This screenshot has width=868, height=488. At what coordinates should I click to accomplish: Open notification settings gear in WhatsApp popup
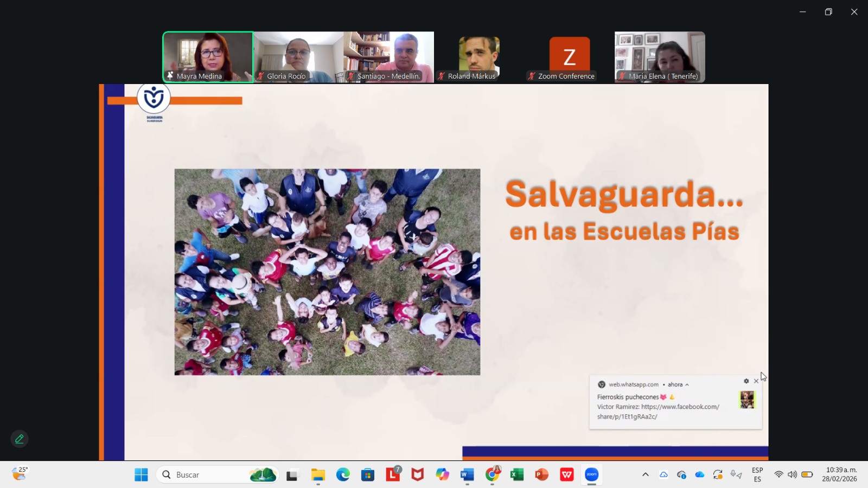(x=746, y=381)
